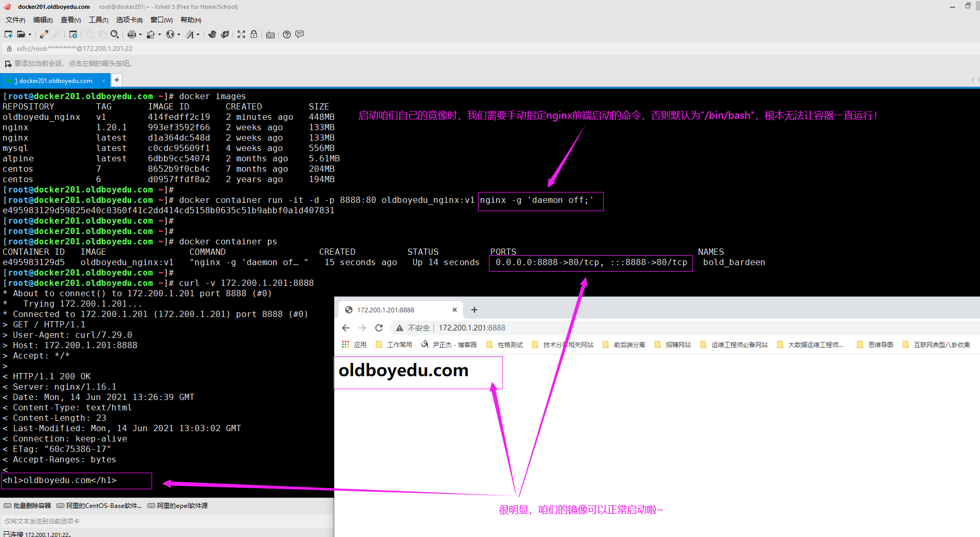
Task: Expand the print dropdown arrow
Action: (140, 35)
